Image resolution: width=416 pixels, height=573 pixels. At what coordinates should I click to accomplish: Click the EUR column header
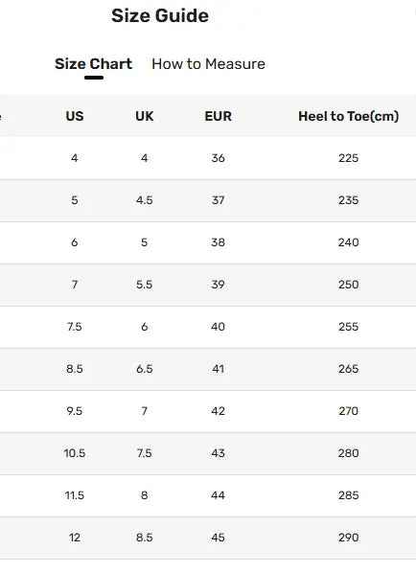(218, 116)
